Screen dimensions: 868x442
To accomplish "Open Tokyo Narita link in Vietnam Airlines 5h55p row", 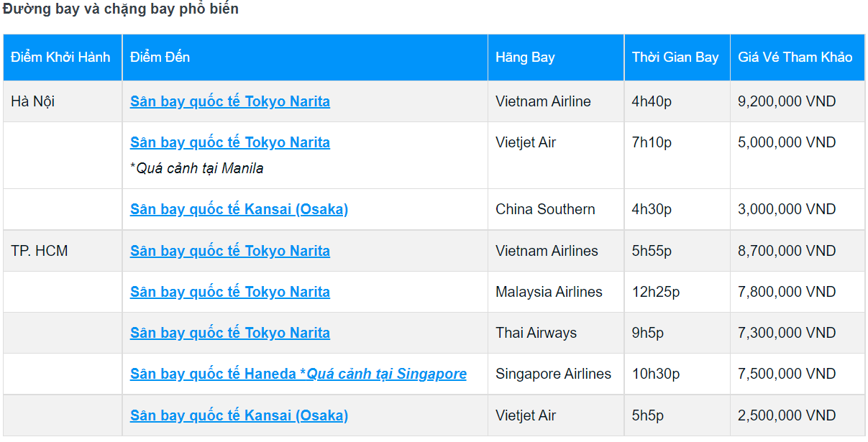I will coord(229,251).
